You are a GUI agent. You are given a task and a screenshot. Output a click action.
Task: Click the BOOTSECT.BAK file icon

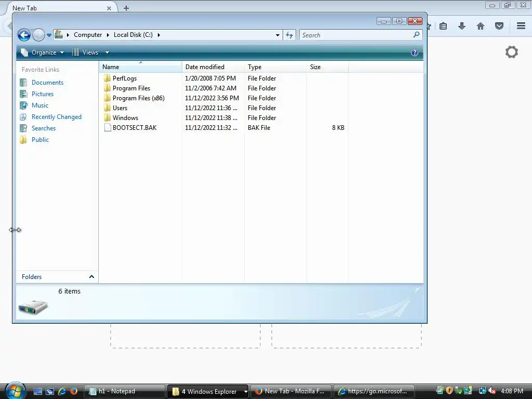[x=107, y=128]
